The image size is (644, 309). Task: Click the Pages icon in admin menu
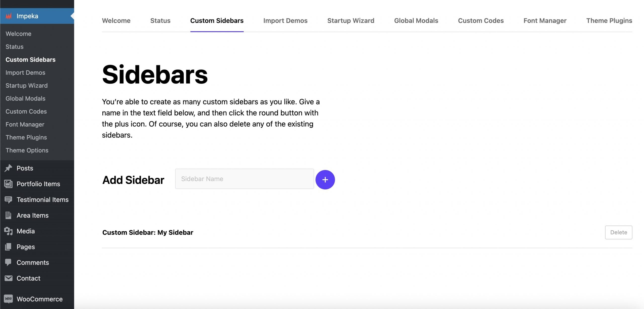click(x=8, y=247)
